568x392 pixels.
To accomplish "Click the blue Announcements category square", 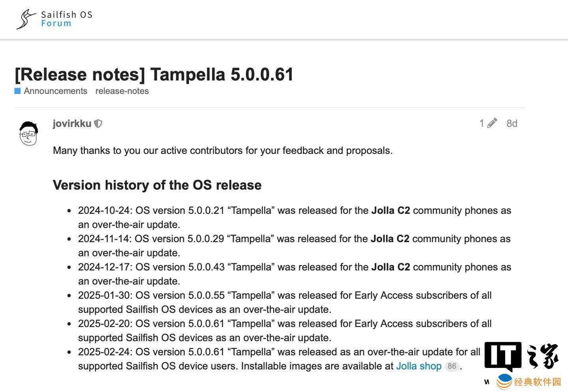I will 18,91.
